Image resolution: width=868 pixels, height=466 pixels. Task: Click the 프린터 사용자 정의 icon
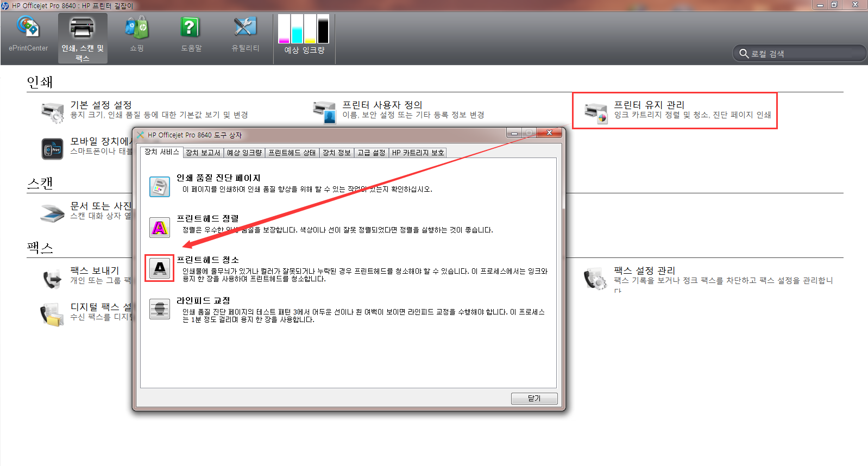pos(325,112)
